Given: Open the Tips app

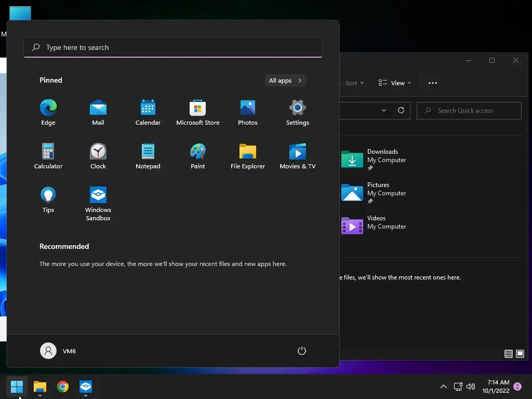Looking at the screenshot, I should coord(48,200).
